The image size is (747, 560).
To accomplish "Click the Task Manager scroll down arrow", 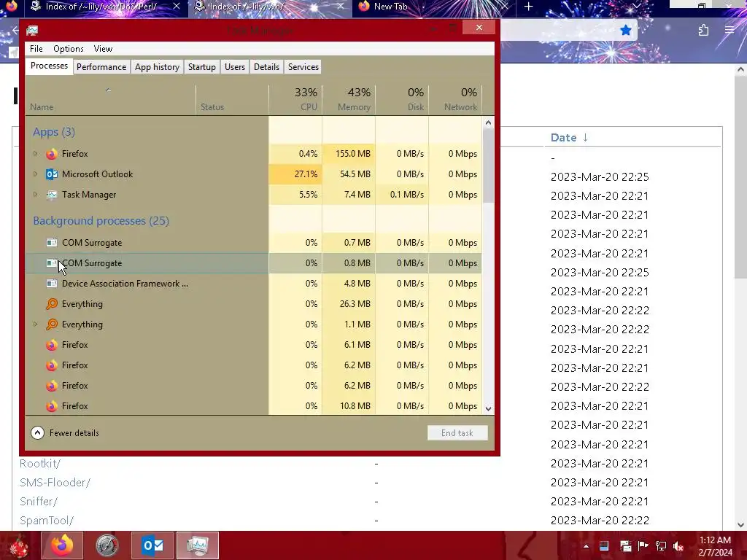I will 488,408.
